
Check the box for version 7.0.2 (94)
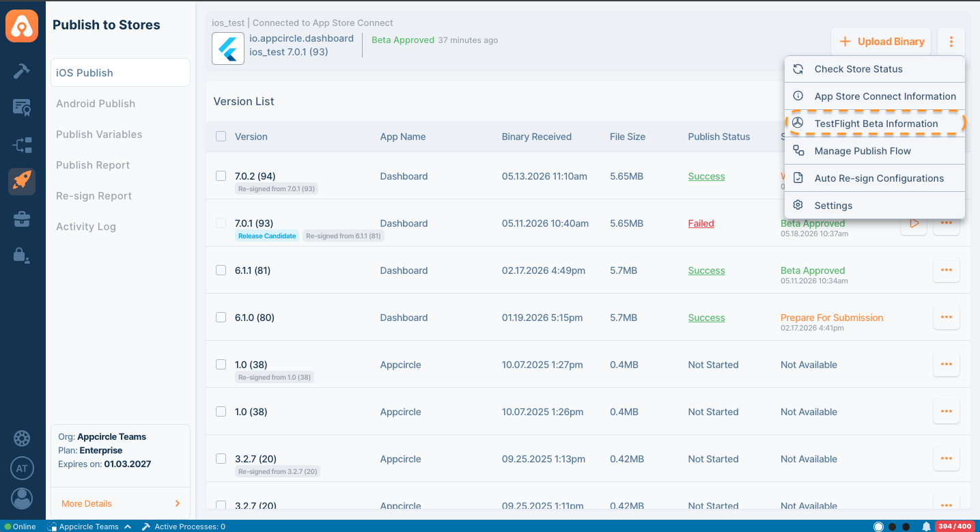221,176
